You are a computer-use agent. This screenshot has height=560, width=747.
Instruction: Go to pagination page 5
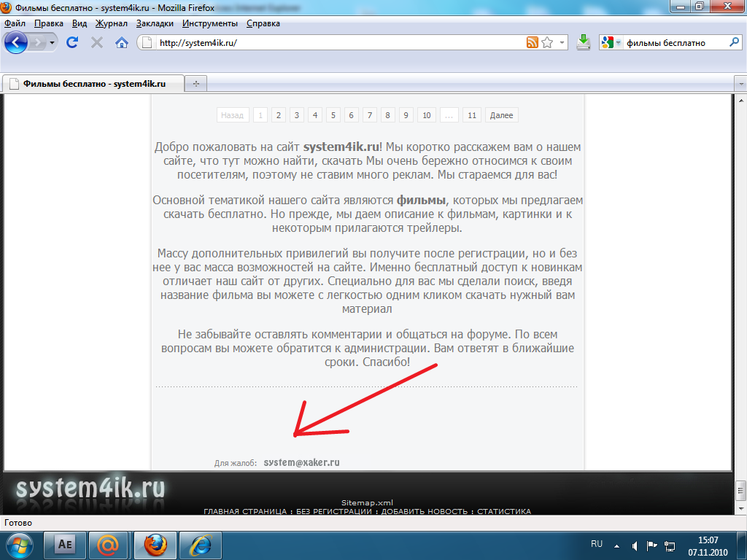click(x=333, y=115)
